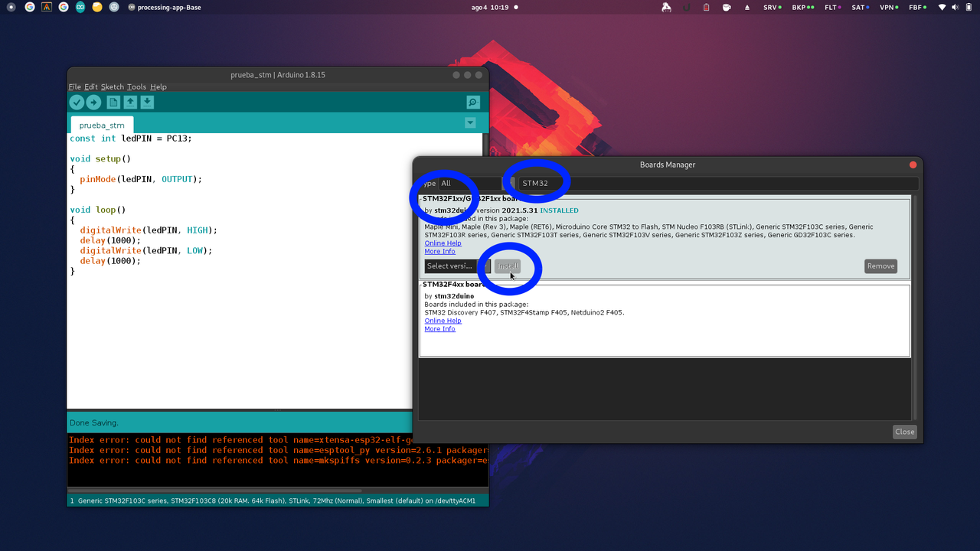Open the Tools menu in Arduino
Image resolution: width=980 pixels, height=551 pixels.
pyautogui.click(x=136, y=86)
